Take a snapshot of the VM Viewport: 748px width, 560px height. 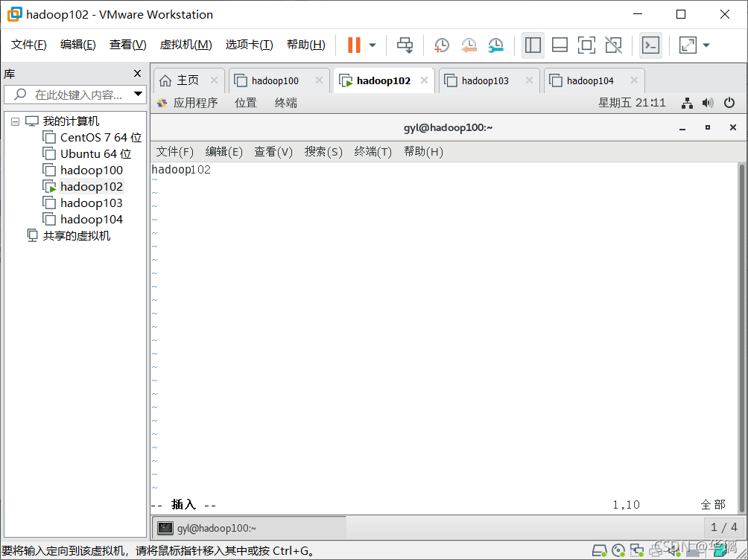[x=441, y=45]
